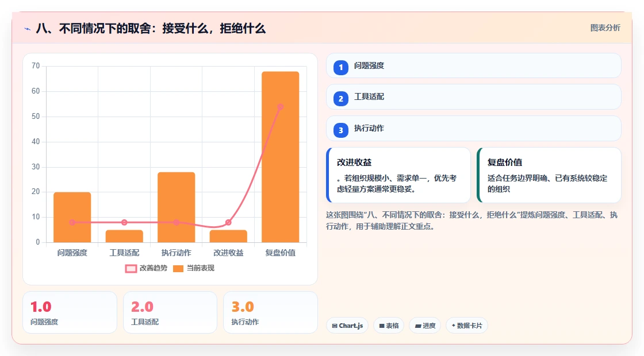Click the Chart.js tag
644x356 pixels.
pos(347,326)
